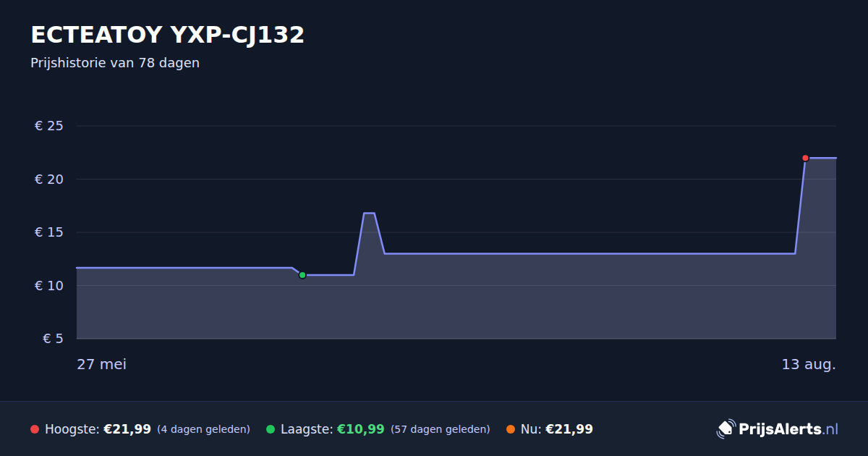Viewport: 868px width, 456px height.
Task: Click the € 15 axis label
Action: (49, 232)
